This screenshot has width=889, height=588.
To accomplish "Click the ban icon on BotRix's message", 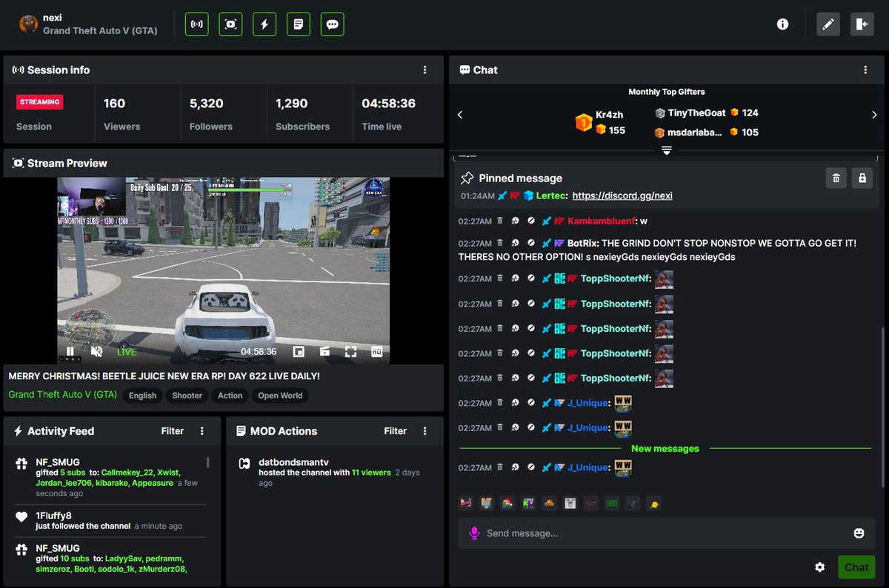I will pyautogui.click(x=530, y=243).
